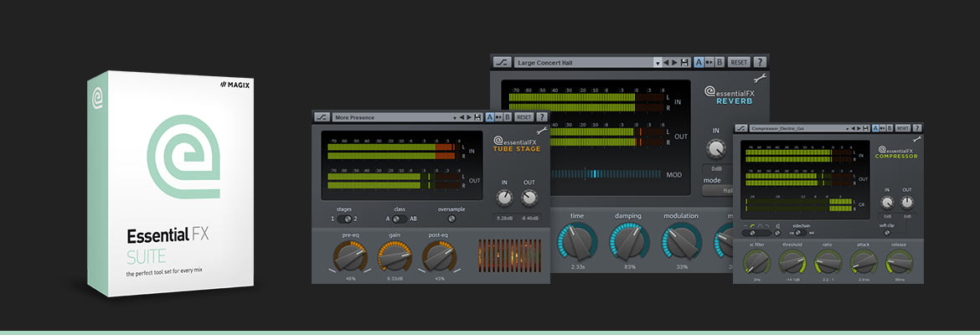Click the Reverb time knob
Screen dimensions: 980x335
577,242
